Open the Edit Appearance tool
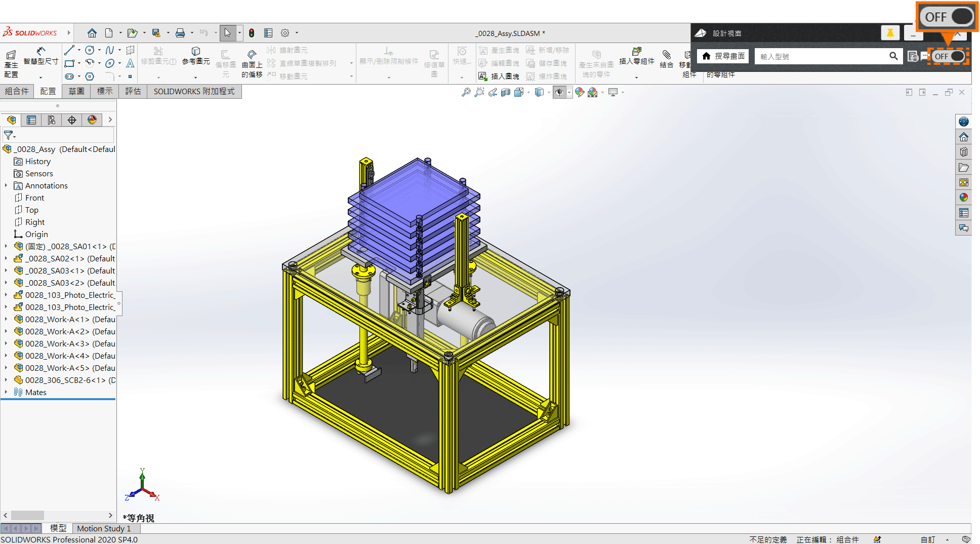This screenshot has width=980, height=544. [x=580, y=92]
